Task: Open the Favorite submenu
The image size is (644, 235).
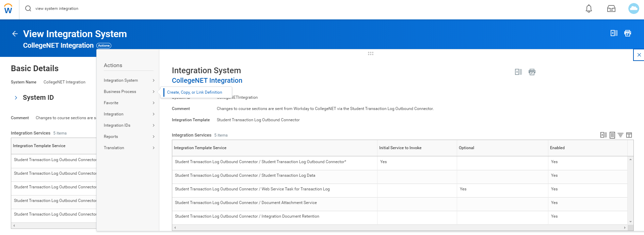Action: tap(129, 103)
